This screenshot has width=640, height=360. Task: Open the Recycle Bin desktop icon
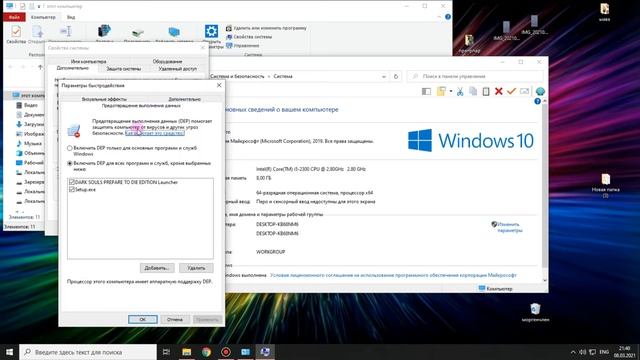tap(535, 312)
